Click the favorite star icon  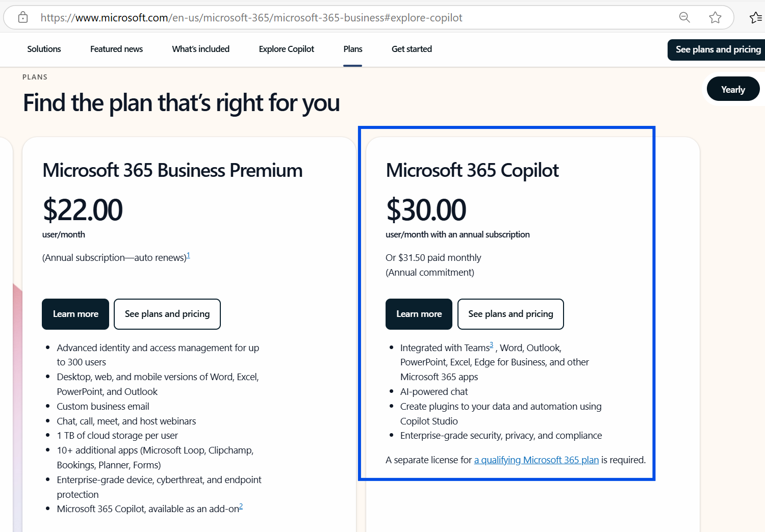pyautogui.click(x=715, y=17)
